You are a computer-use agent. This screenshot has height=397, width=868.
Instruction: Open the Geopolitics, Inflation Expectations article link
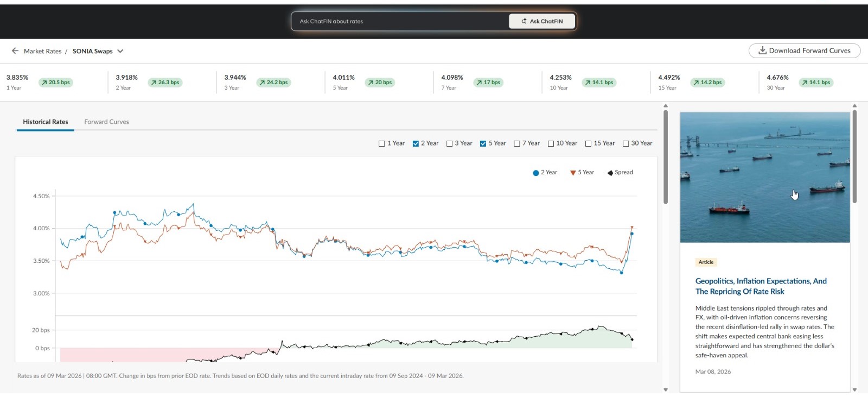[x=761, y=286]
